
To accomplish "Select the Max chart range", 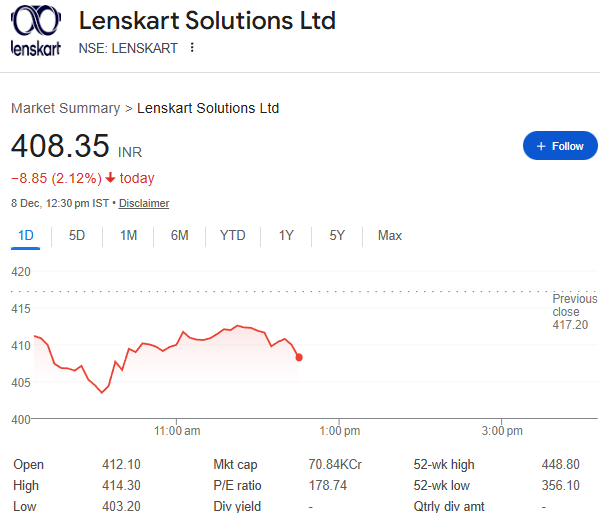I will click(390, 236).
